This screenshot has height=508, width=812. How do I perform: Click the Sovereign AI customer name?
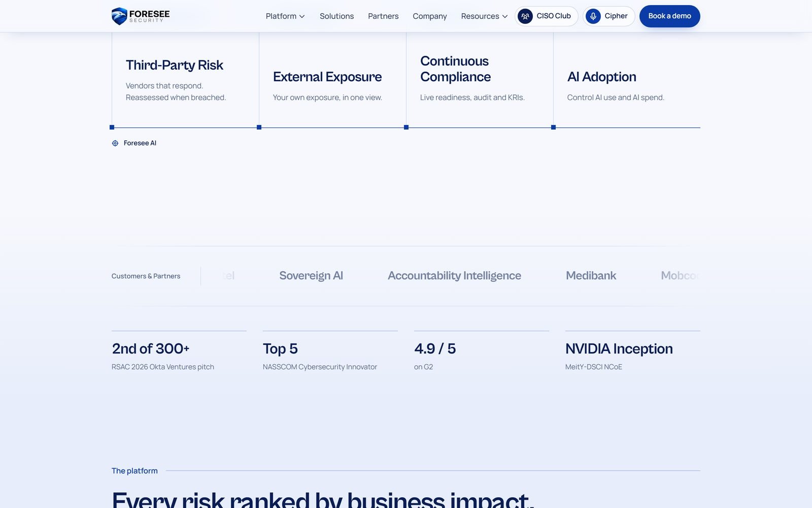pyautogui.click(x=311, y=276)
